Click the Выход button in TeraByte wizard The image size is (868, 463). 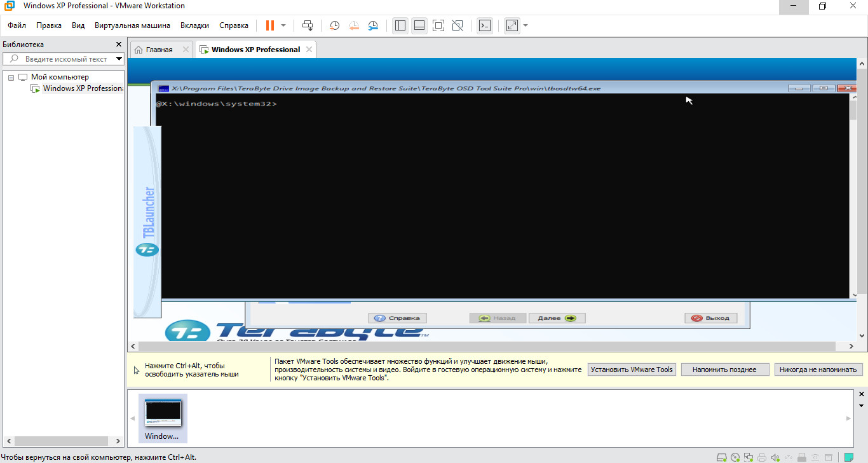pos(711,318)
